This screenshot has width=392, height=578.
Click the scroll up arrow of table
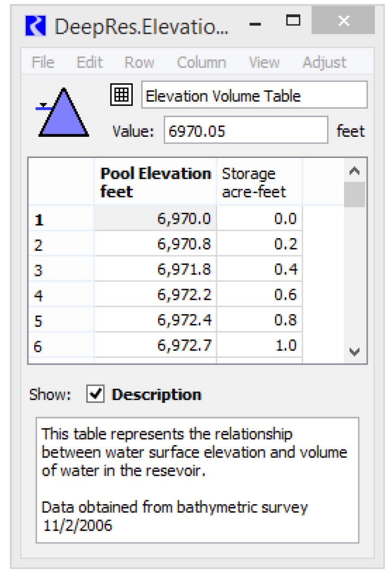coord(355,172)
